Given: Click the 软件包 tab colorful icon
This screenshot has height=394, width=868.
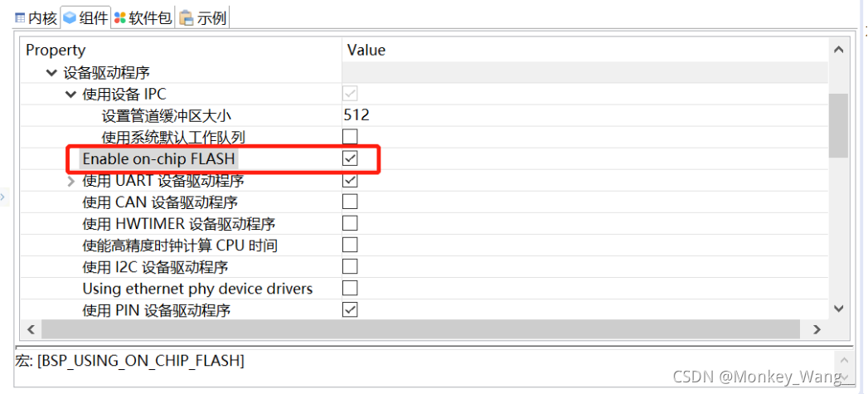Looking at the screenshot, I should click(x=120, y=17).
